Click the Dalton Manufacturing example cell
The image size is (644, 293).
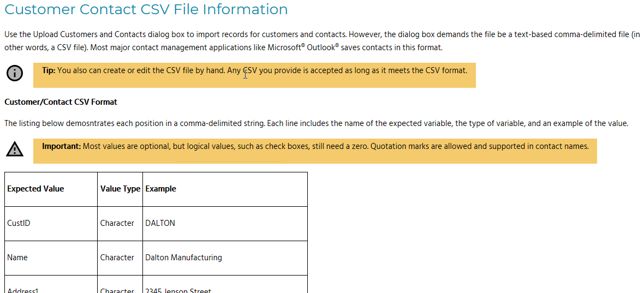(225, 258)
